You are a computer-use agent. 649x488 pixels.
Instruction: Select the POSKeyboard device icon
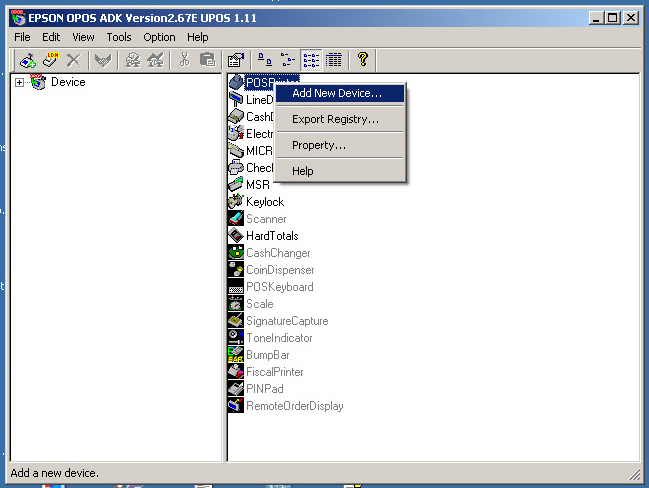pos(236,286)
